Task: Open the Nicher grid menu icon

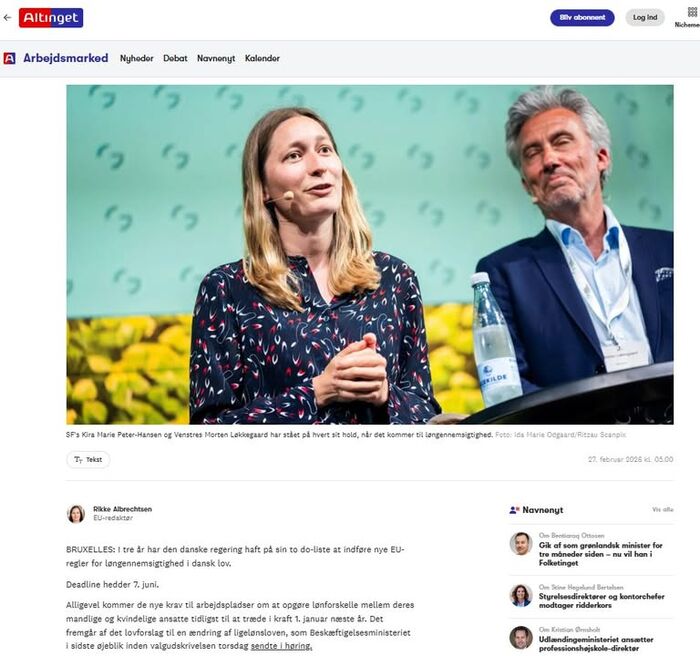Action: 692,12
